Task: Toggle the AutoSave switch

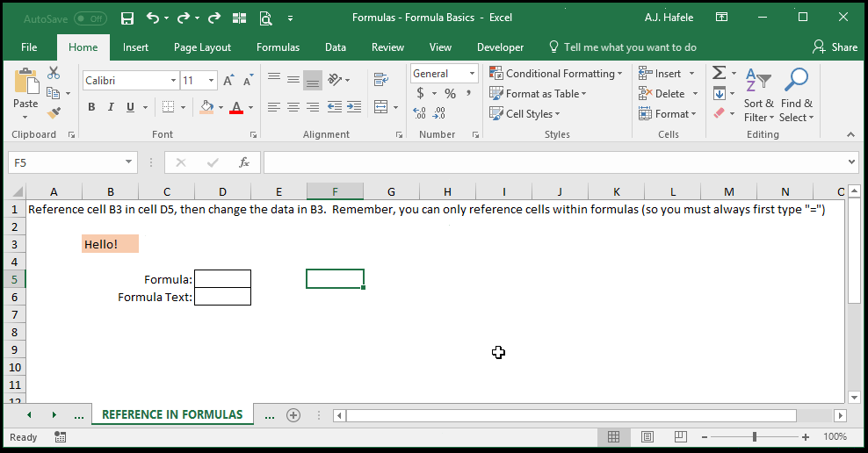Action: [90, 18]
